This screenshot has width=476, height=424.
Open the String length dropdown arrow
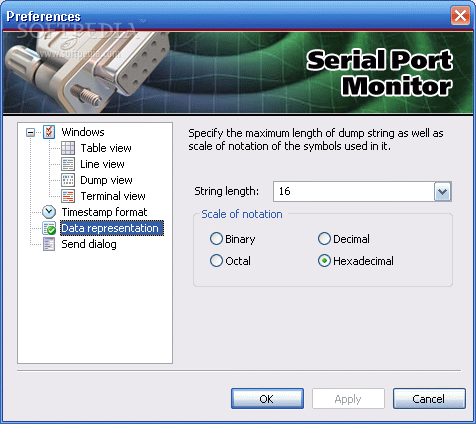[x=443, y=191]
